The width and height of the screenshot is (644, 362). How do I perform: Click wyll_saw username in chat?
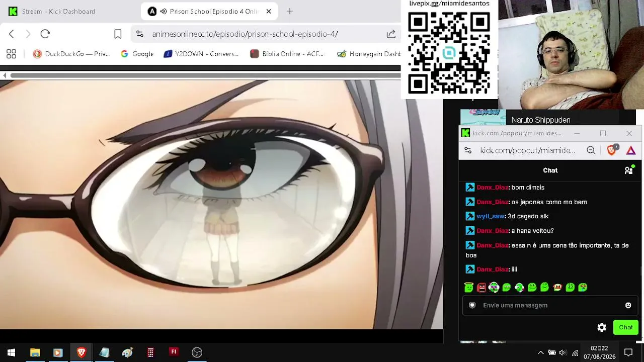click(x=490, y=216)
